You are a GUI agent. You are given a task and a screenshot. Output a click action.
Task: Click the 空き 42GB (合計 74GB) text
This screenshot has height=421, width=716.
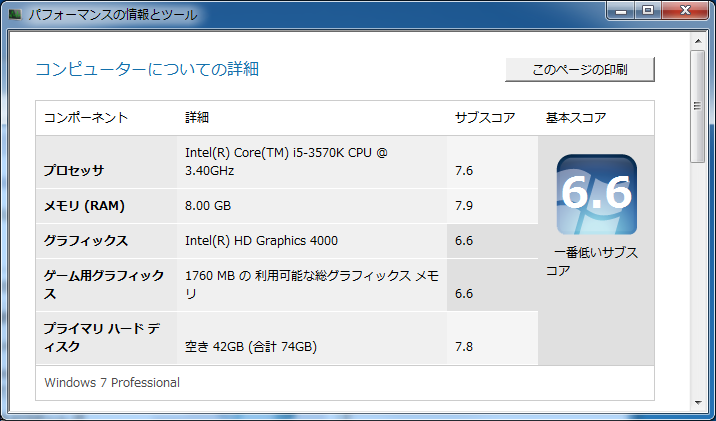pyautogui.click(x=251, y=347)
